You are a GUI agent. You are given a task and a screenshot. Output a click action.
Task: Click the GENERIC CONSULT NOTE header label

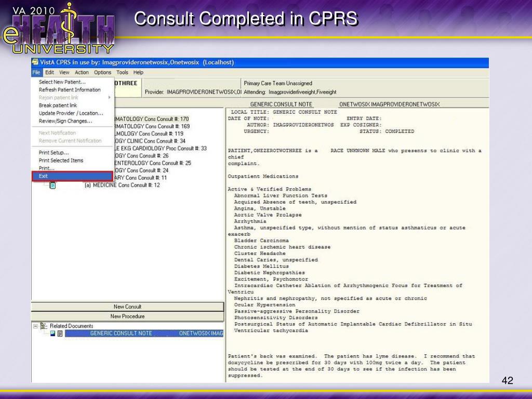tap(281, 104)
